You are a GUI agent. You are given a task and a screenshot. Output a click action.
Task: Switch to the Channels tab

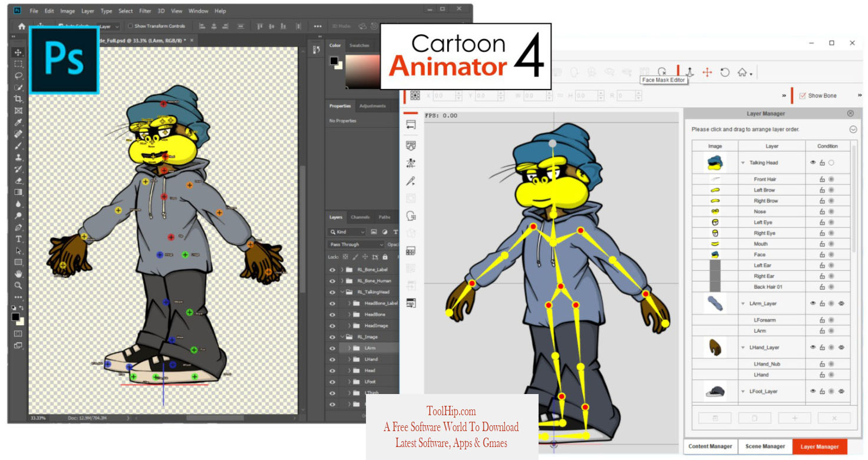(x=360, y=217)
